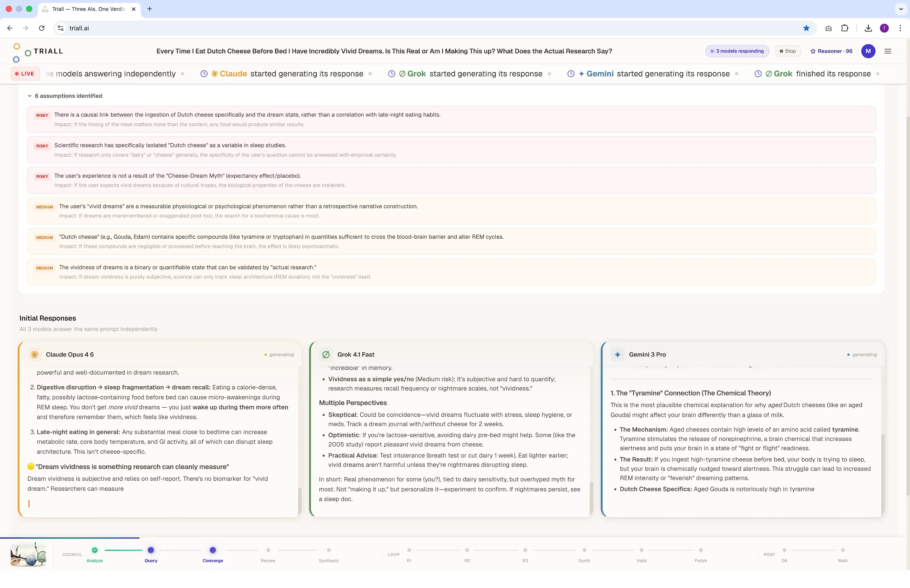The height and width of the screenshot is (588, 910).
Task: Select the Triall browser tab
Action: coord(89,9)
